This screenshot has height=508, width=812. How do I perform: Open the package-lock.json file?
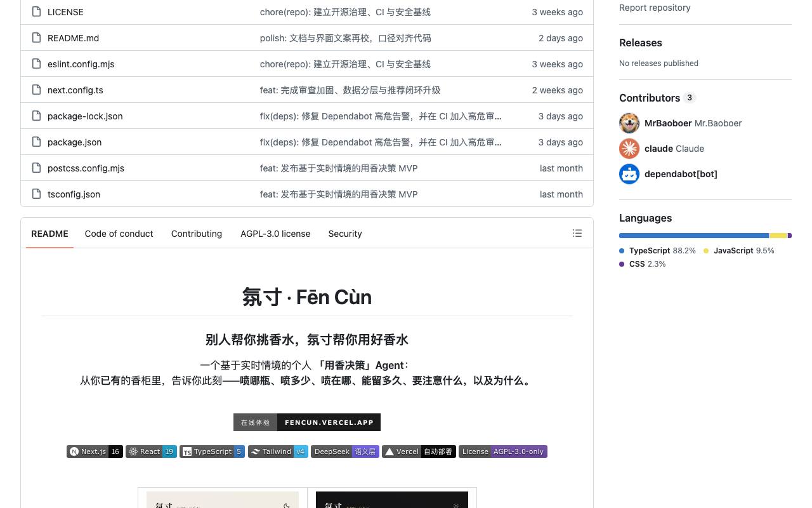(x=85, y=116)
